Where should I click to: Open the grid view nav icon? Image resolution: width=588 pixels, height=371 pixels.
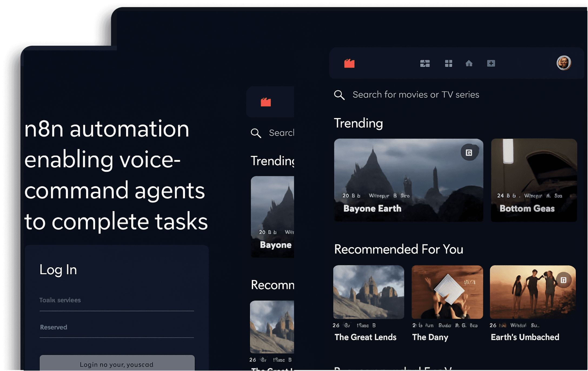pos(449,64)
